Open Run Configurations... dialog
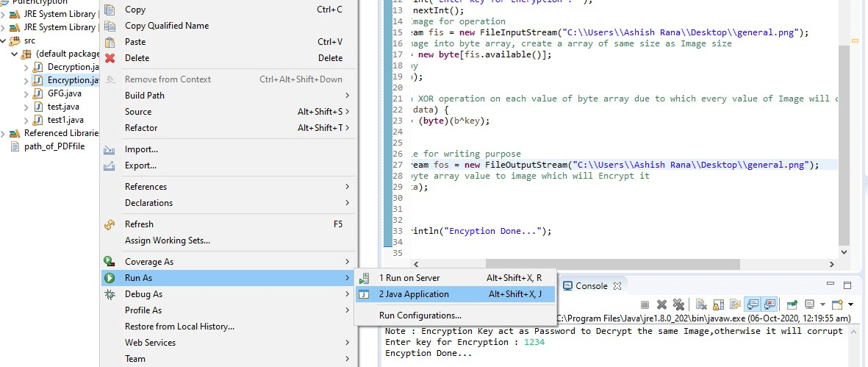This screenshot has height=367, width=868. [455, 316]
